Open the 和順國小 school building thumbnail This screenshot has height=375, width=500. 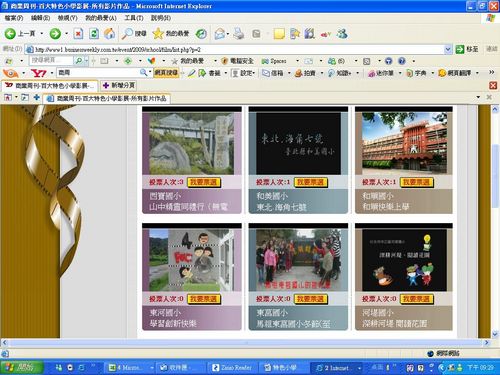(x=404, y=143)
